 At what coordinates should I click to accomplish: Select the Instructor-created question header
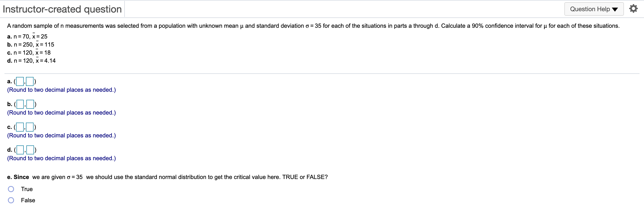pos(61,9)
